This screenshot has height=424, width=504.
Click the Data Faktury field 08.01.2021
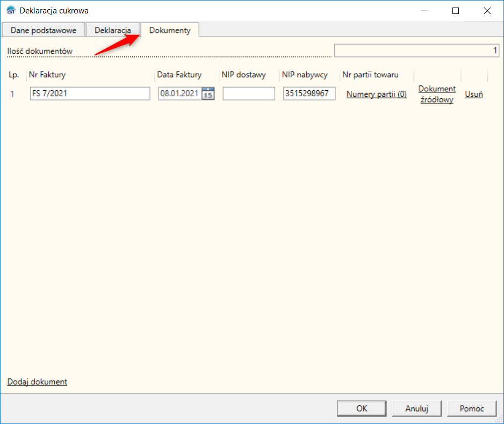[180, 94]
